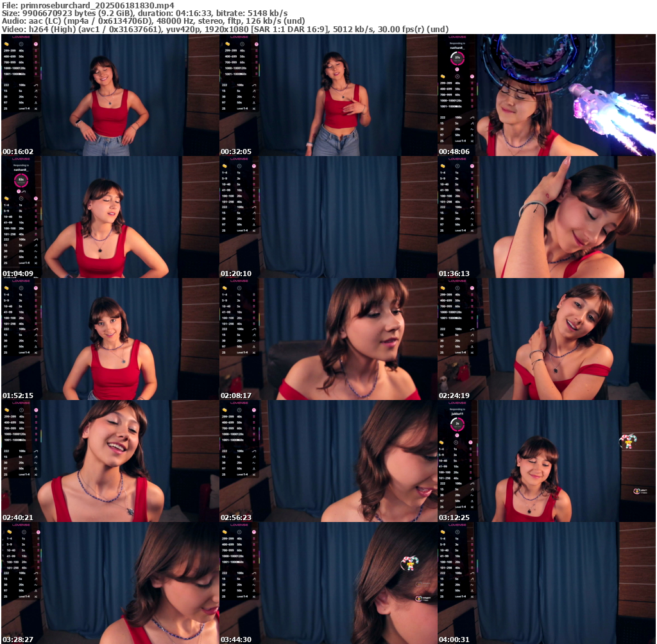Screen dimensions: 657x644
Task: Open the frame stamped 00:48:06
Action: tap(547, 95)
